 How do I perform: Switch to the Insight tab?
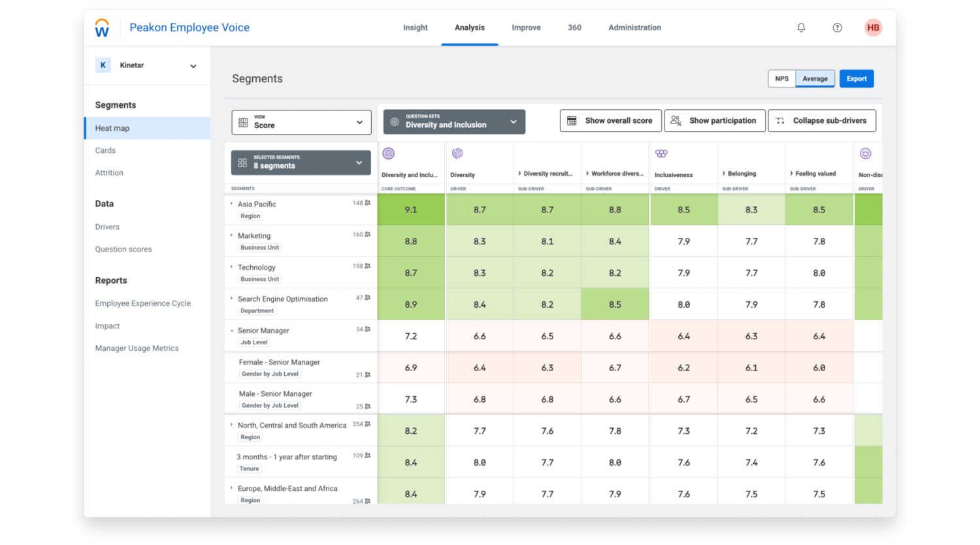point(416,27)
